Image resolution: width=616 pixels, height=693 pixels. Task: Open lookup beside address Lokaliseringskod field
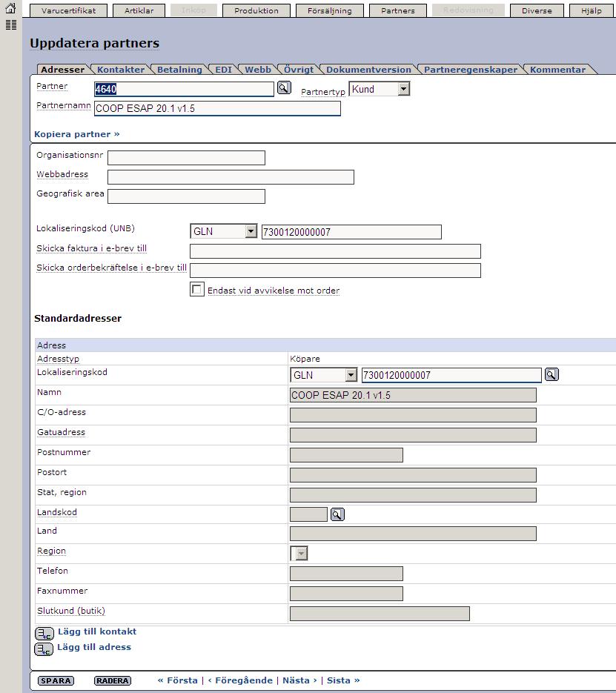click(551, 375)
